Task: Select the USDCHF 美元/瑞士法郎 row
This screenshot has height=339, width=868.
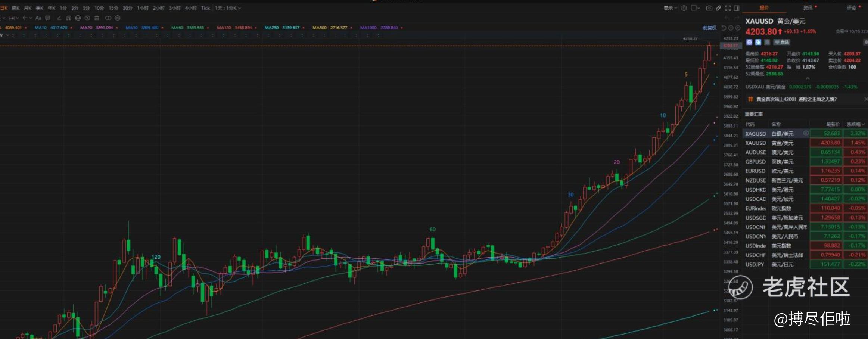Action: point(805,255)
